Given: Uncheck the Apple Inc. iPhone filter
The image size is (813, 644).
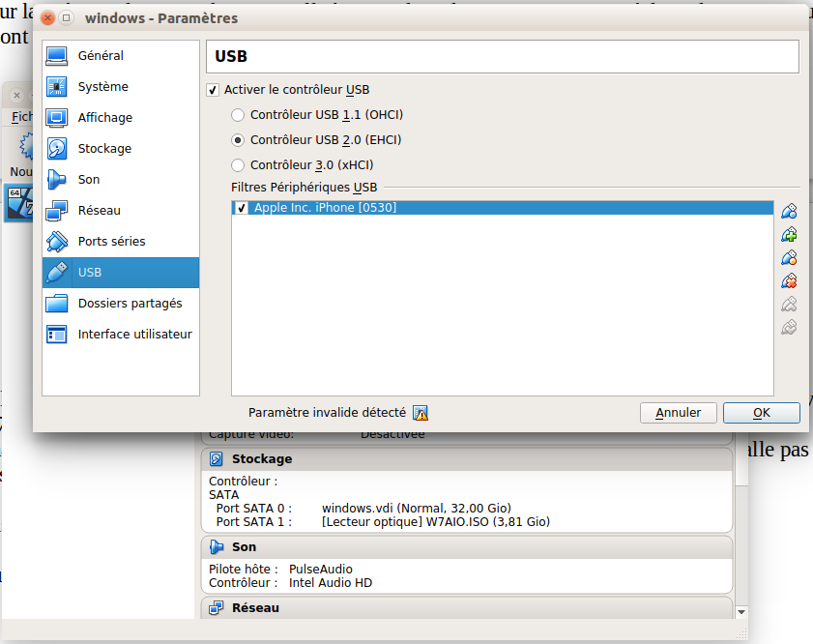Looking at the screenshot, I should [242, 208].
